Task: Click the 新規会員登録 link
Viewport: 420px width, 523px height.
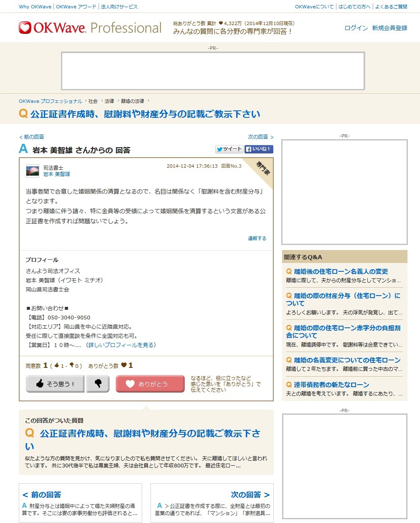Action: click(389, 28)
